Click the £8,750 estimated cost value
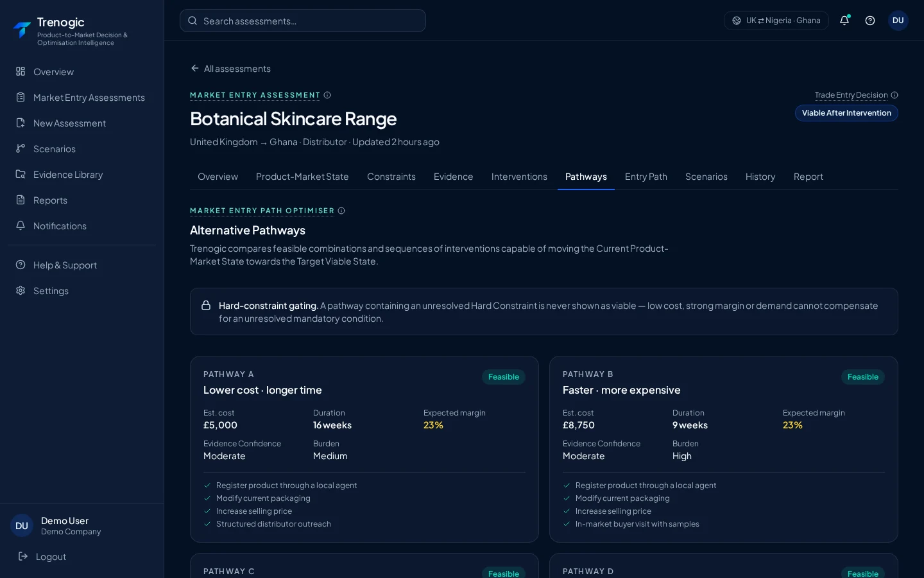 pyautogui.click(x=579, y=425)
